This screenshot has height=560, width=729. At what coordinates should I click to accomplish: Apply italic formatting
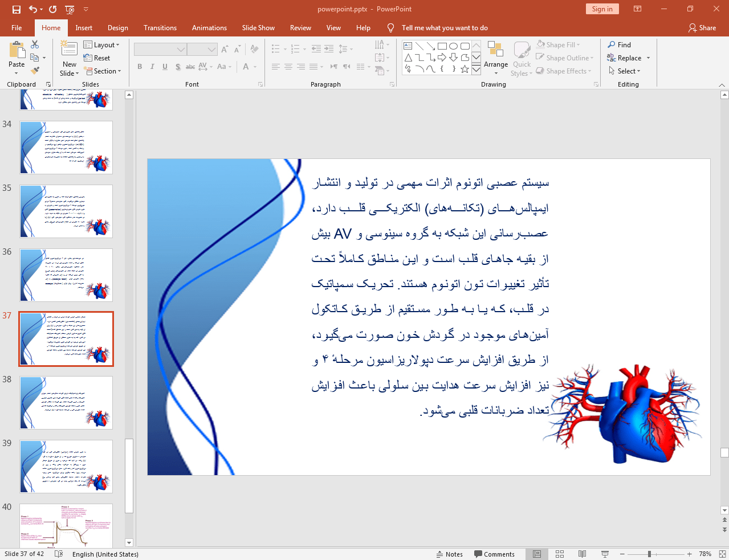tap(152, 67)
